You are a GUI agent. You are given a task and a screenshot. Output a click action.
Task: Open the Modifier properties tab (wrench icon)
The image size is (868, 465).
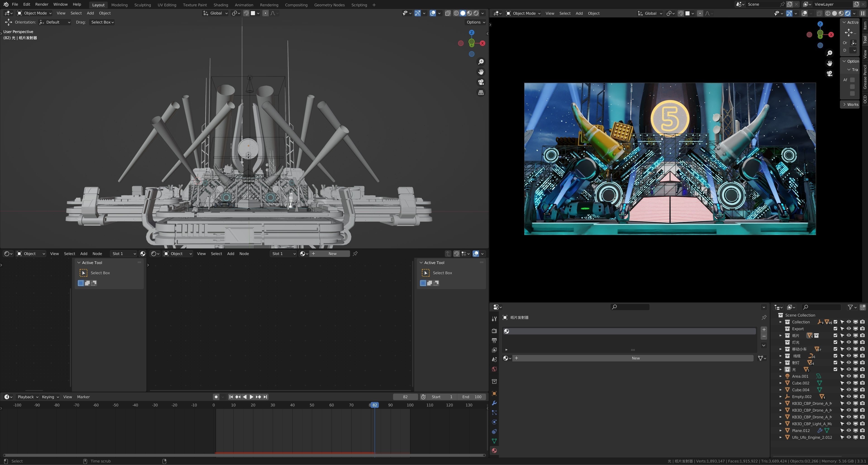pos(494,403)
